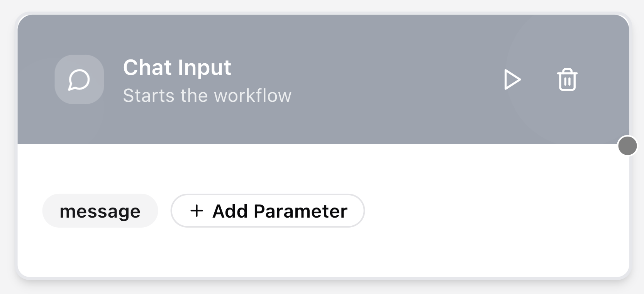
Task: Run the Chat Input node
Action: pyautogui.click(x=512, y=80)
